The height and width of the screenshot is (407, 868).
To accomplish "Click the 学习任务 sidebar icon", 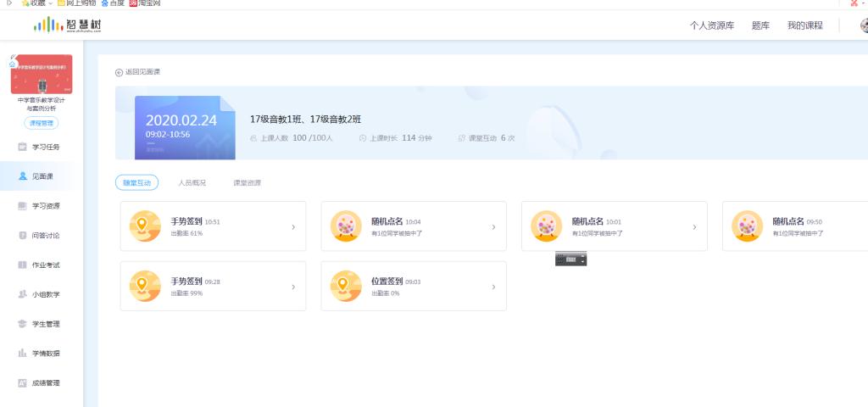I will pyautogui.click(x=23, y=147).
